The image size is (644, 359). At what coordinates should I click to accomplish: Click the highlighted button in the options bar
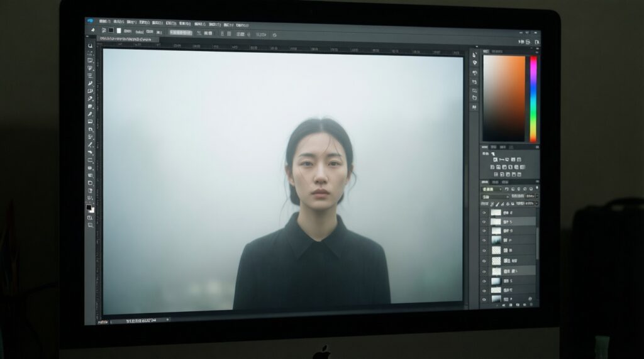pyautogui.click(x=180, y=32)
